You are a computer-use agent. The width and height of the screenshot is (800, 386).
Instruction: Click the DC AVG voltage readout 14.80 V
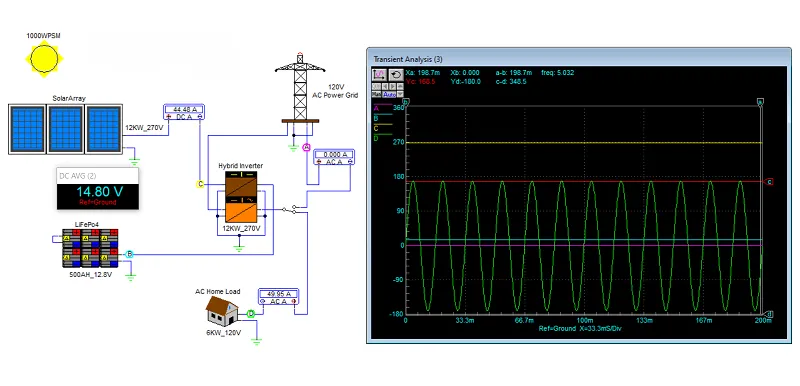[99, 192]
